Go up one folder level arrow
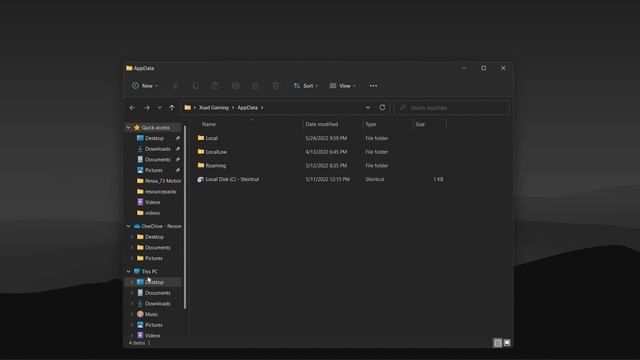Screen dimensions: 640x360 (172, 108)
